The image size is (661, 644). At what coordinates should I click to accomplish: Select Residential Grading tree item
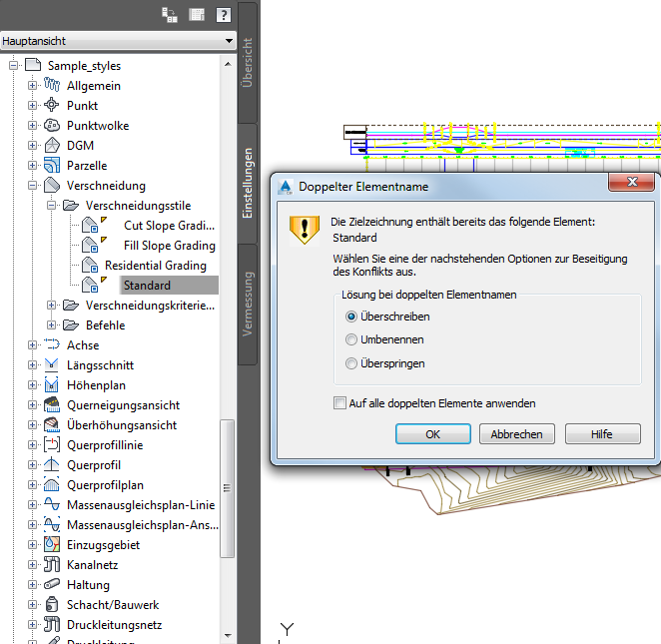(x=156, y=266)
